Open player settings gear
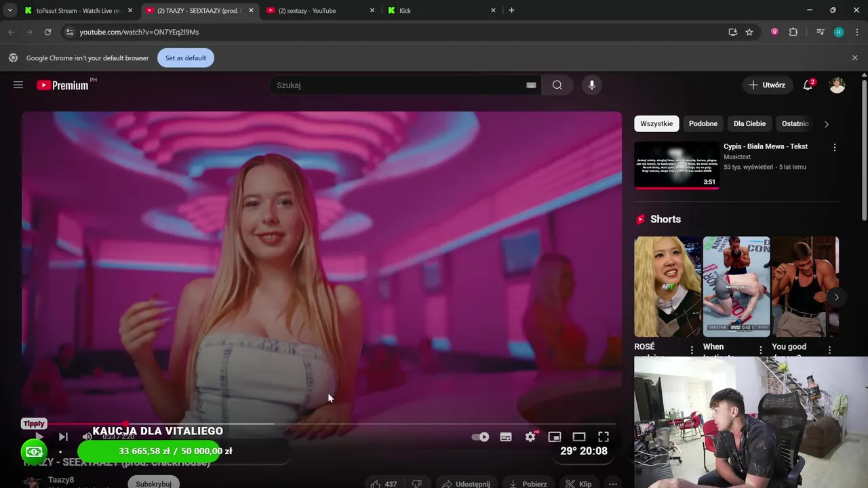Screen dimensions: 868x488 coord(530,437)
